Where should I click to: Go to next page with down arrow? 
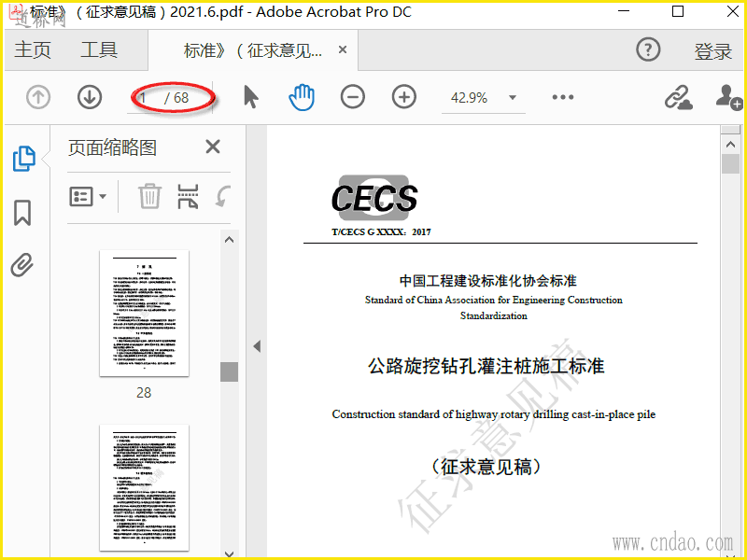(90, 97)
